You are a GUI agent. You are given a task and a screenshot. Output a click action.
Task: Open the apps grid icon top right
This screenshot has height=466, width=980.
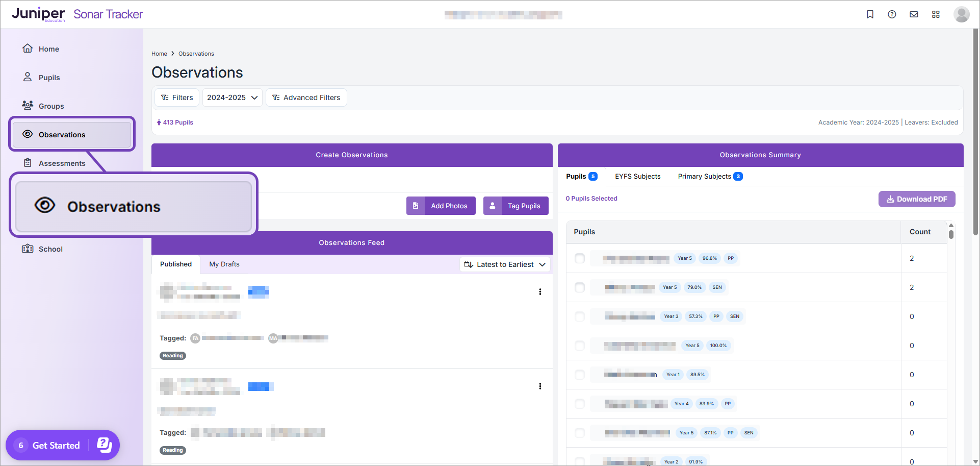[936, 14]
